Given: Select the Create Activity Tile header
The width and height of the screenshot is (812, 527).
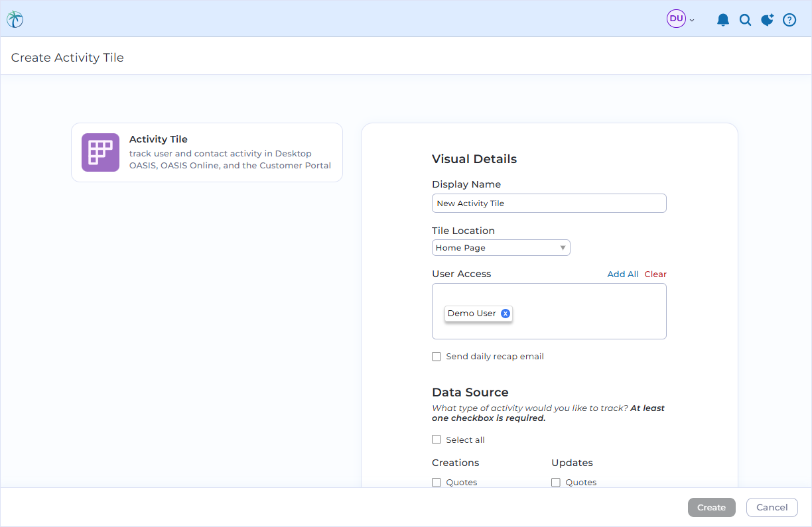Looking at the screenshot, I should [x=66, y=58].
